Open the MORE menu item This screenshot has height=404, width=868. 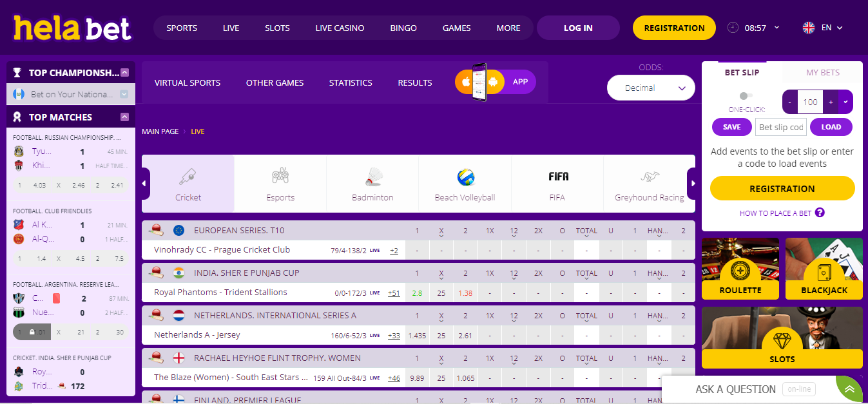point(508,28)
